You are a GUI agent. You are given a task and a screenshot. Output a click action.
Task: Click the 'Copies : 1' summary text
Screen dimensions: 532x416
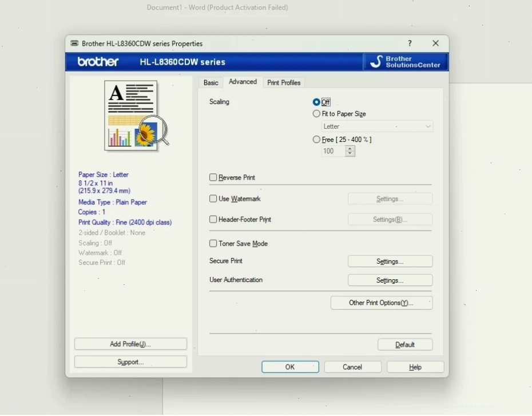(x=92, y=212)
